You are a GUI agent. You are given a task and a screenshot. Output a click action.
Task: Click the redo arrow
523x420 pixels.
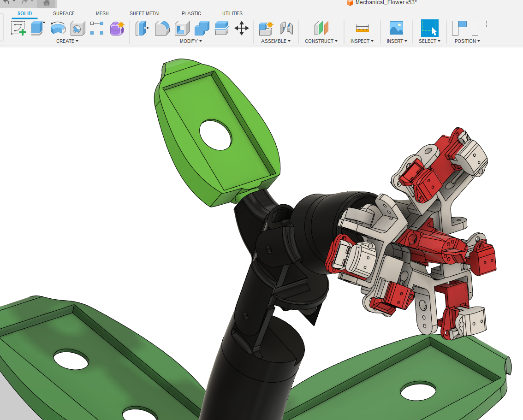[25, 2]
